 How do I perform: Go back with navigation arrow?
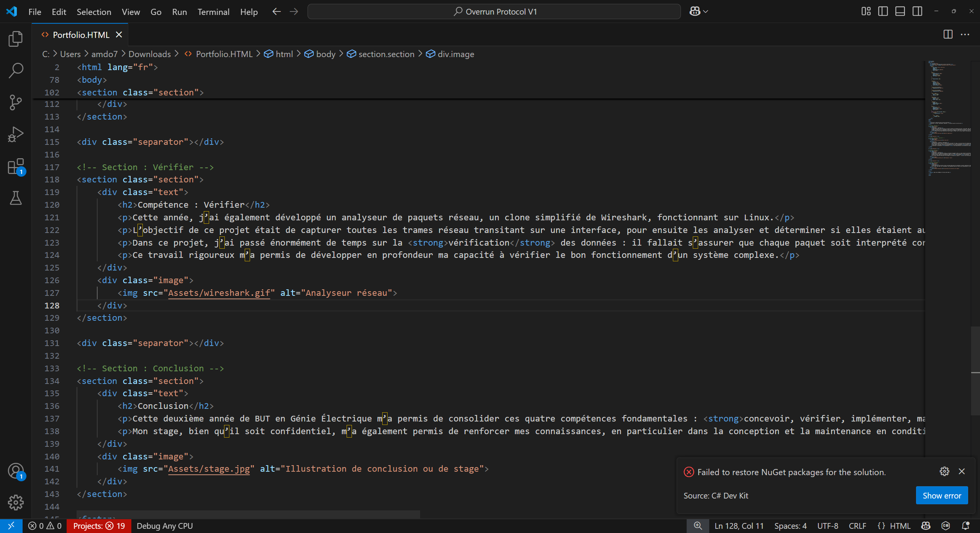point(276,11)
